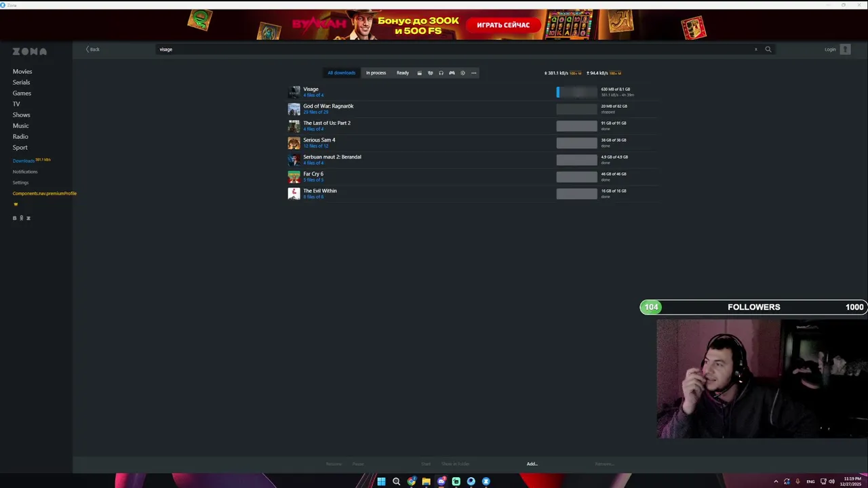The height and width of the screenshot is (488, 868).
Task: Open Sport section in sidebar
Action: [x=20, y=147]
